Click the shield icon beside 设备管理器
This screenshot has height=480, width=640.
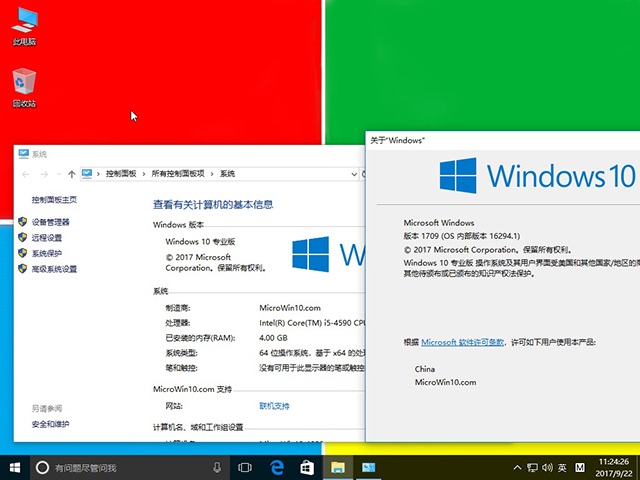[23, 222]
